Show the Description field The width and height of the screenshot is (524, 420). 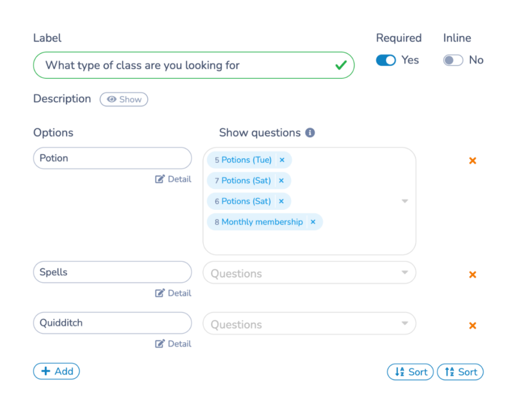click(124, 99)
